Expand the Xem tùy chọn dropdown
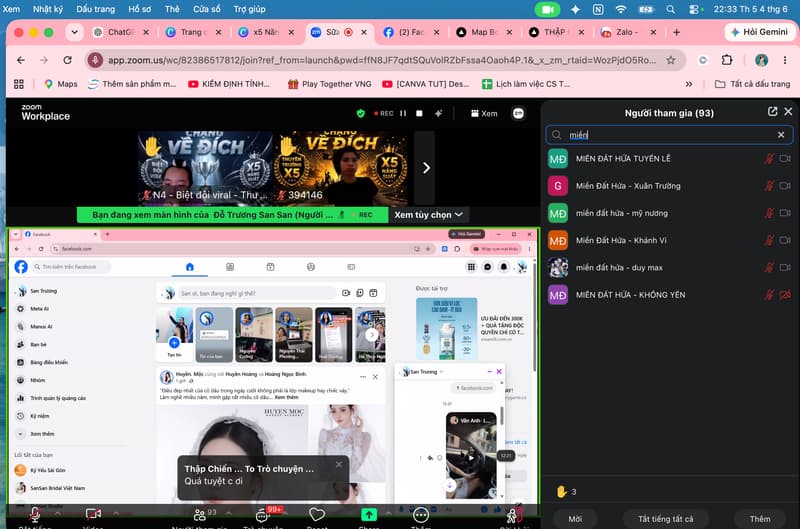 tap(429, 215)
